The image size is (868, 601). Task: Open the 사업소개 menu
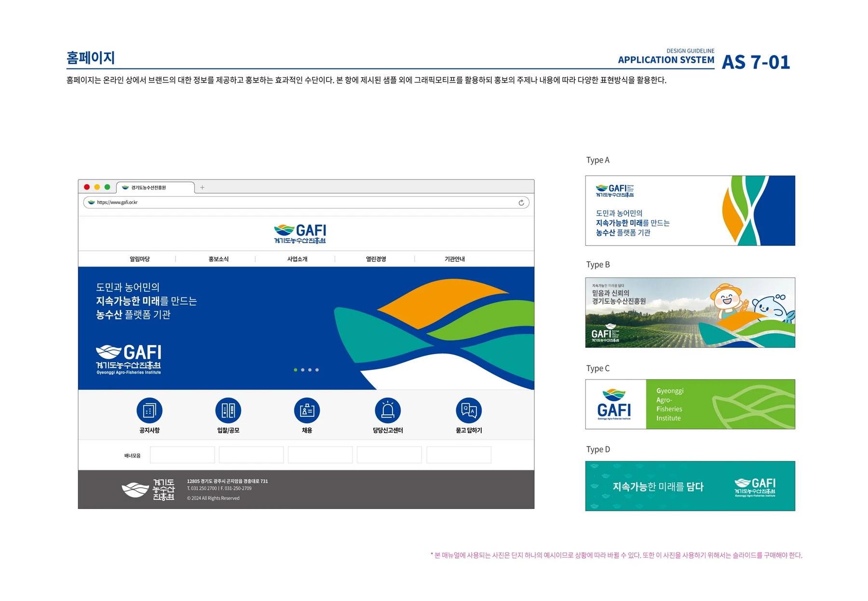[297, 259]
